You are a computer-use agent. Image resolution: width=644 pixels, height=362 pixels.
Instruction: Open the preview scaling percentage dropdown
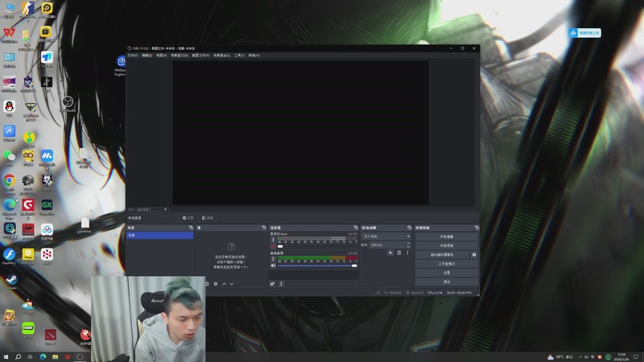(151, 209)
